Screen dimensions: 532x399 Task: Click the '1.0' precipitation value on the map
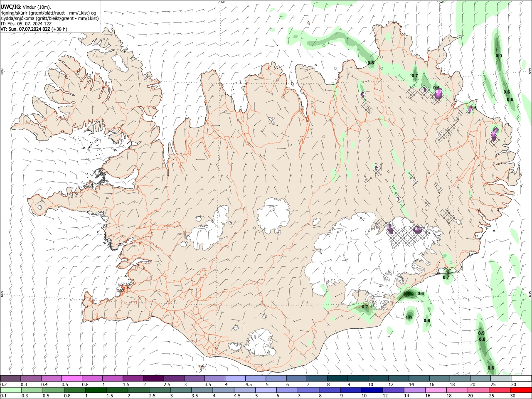click(x=409, y=318)
